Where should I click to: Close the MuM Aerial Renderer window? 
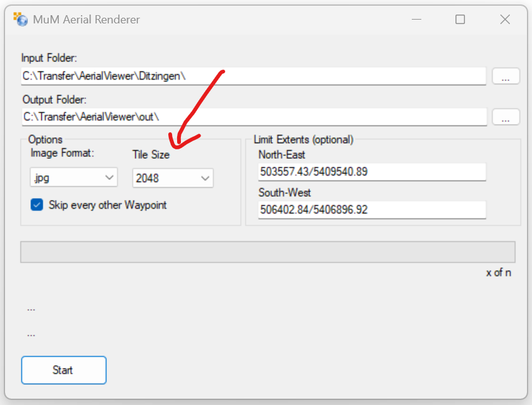(x=505, y=20)
